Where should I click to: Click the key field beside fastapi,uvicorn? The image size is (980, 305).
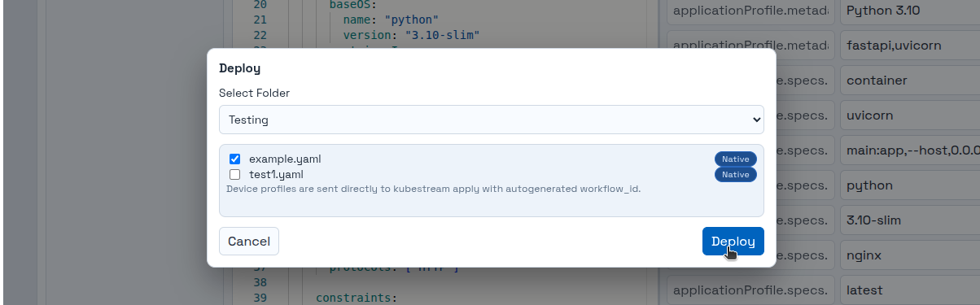click(750, 46)
